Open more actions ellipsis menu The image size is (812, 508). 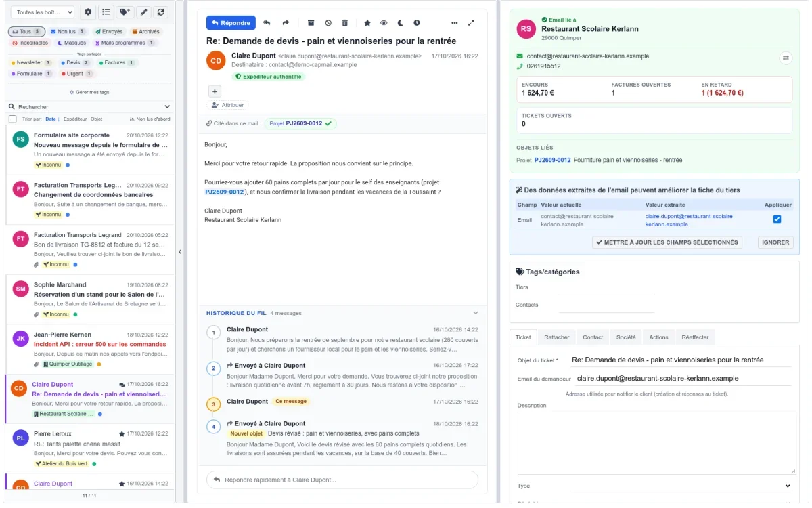click(454, 23)
